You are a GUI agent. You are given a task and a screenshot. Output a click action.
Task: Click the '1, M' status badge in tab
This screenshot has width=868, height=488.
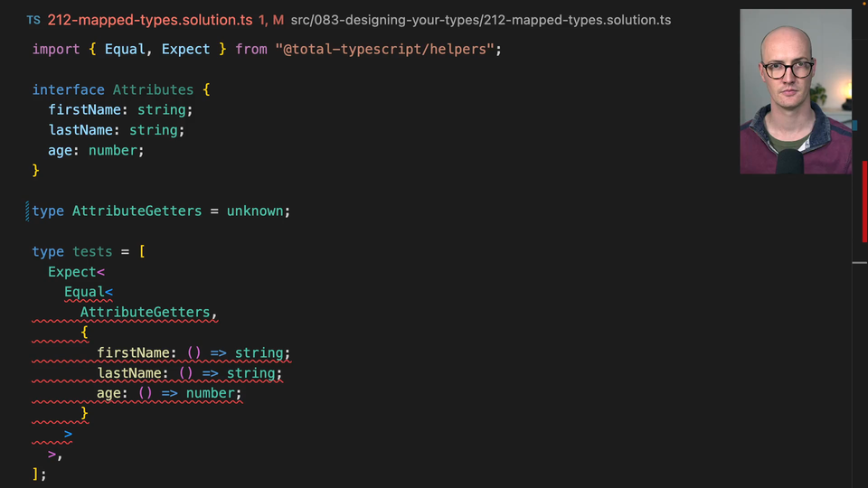271,20
